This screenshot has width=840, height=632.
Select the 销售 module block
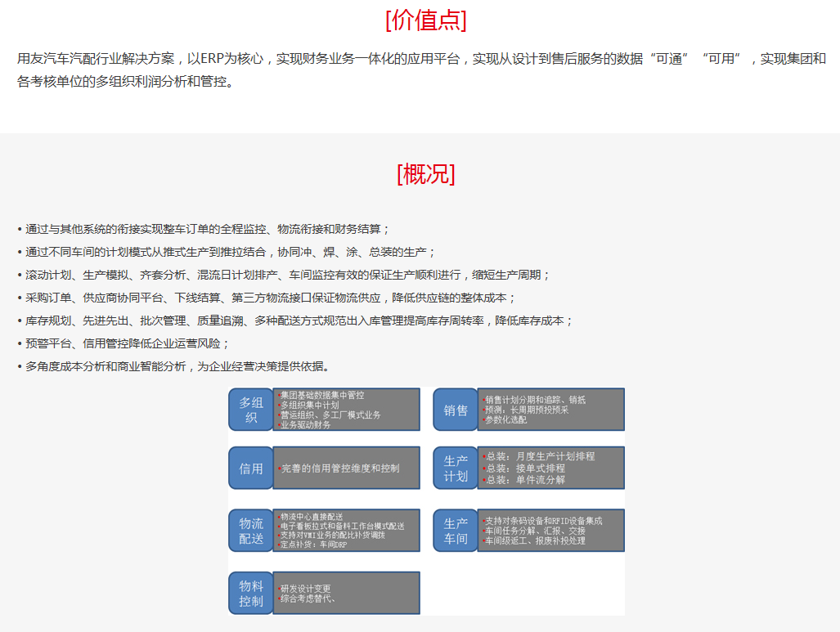point(456,410)
